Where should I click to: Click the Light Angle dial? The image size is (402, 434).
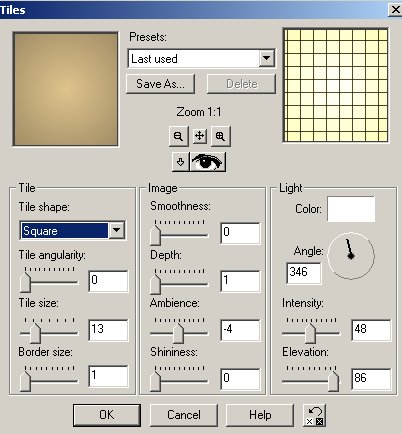tap(351, 256)
